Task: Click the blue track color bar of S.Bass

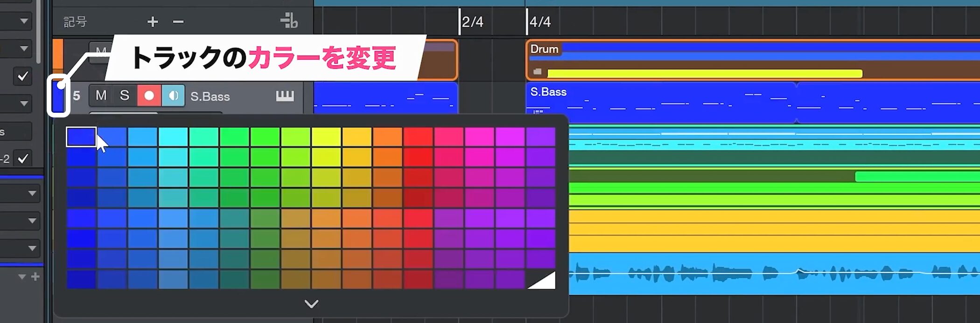Action: (58, 97)
